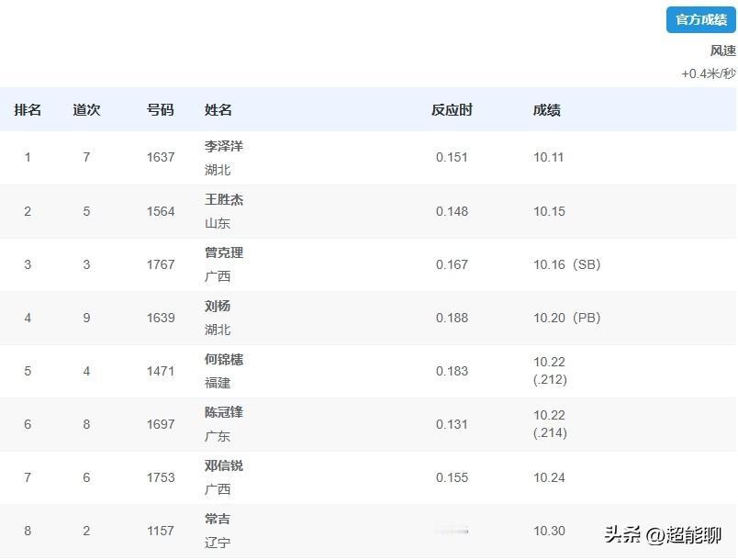Click the 风速 label
The height and width of the screenshot is (560, 738).
pos(723,50)
